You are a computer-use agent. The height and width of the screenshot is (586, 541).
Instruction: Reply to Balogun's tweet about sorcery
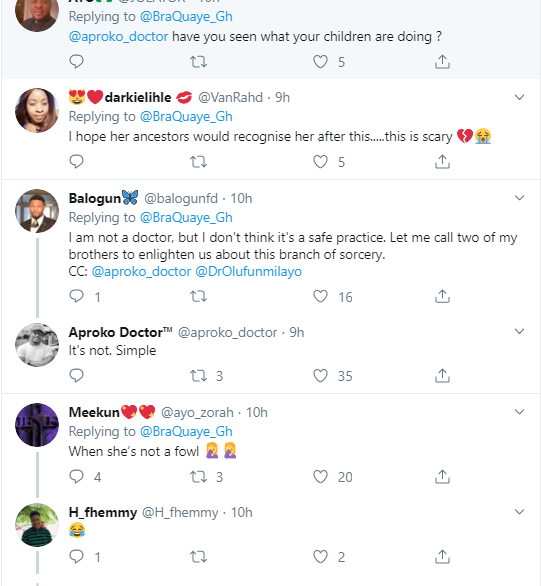click(77, 296)
